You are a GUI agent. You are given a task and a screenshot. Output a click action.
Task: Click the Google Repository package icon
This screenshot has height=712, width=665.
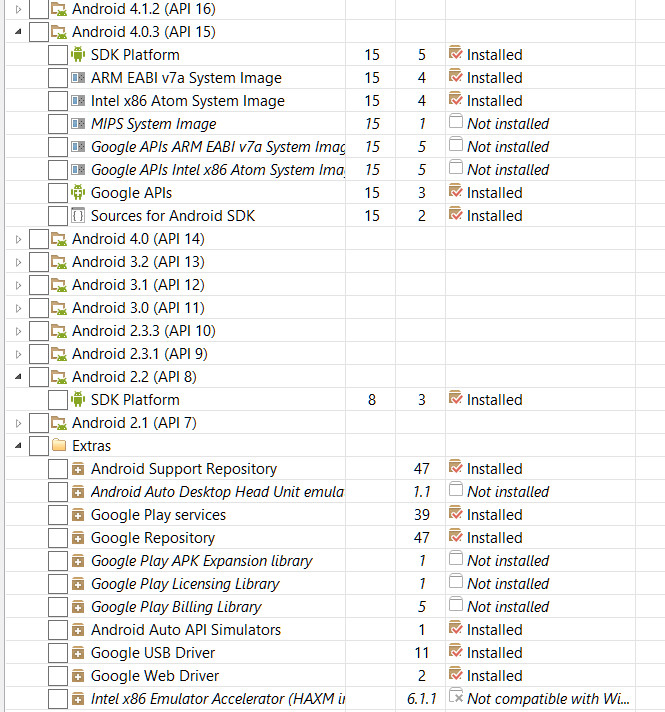(78, 538)
